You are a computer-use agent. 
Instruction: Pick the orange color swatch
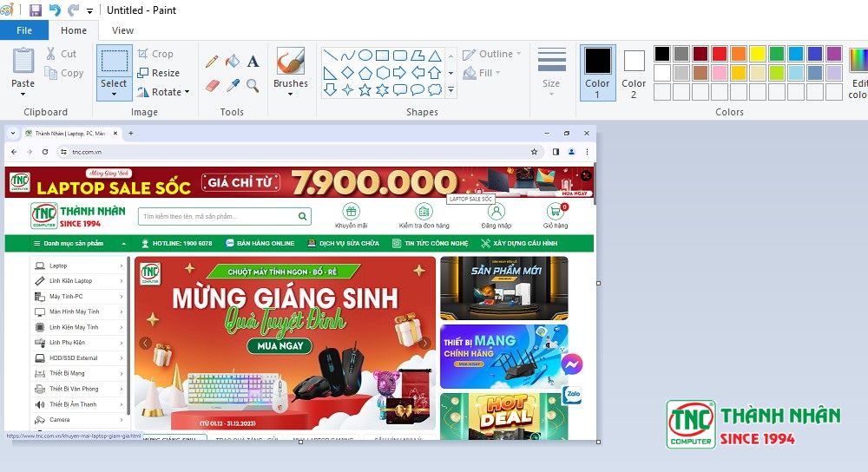coord(739,54)
